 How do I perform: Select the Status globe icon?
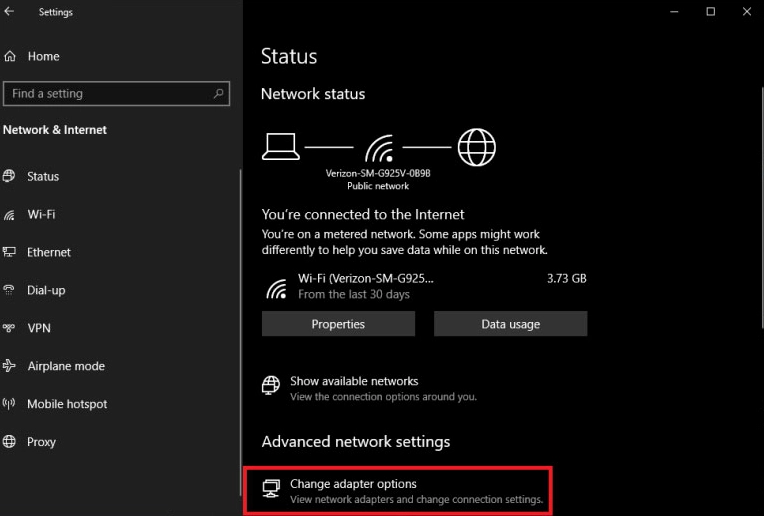[10, 176]
